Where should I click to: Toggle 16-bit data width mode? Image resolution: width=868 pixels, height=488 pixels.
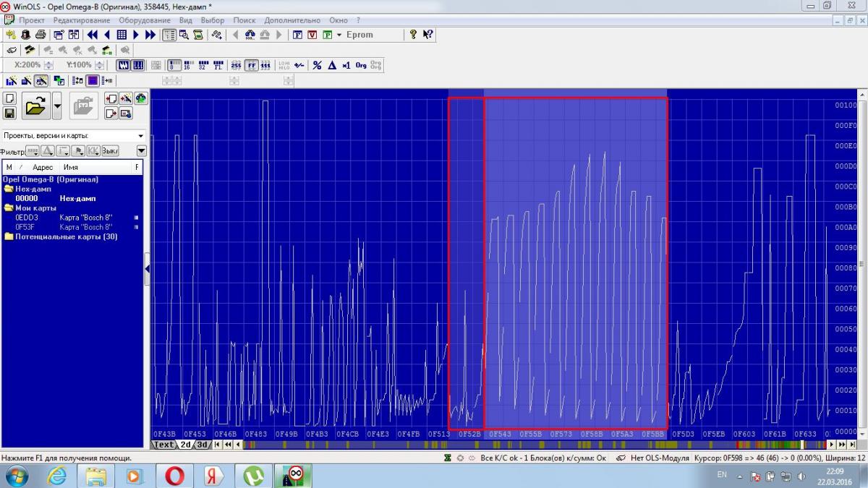click(188, 65)
